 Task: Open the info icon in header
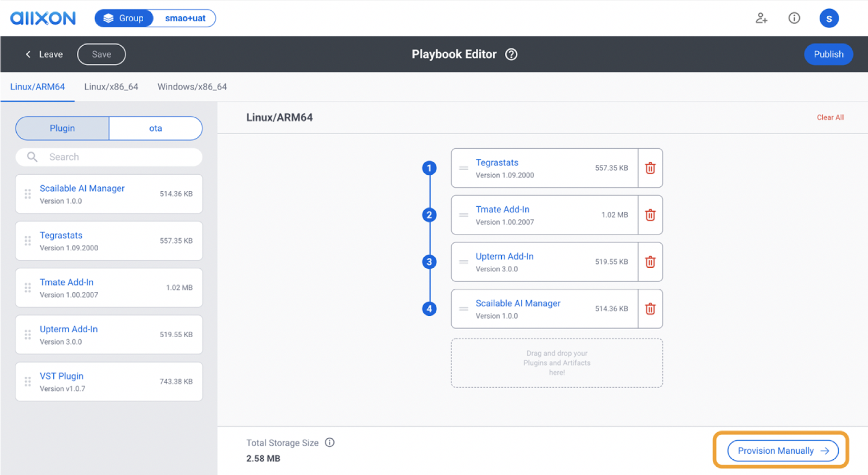794,18
